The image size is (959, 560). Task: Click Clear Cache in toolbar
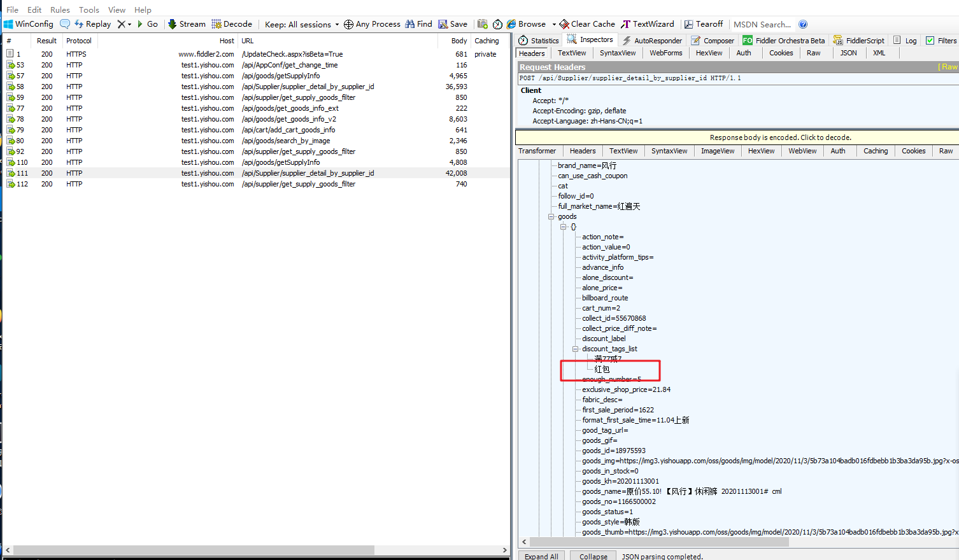click(587, 24)
